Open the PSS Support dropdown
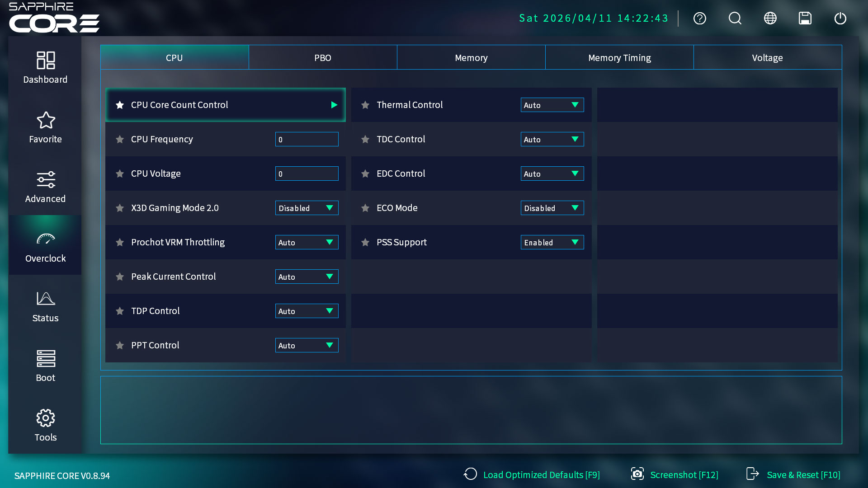Viewport: 868px width, 488px height. pos(552,242)
